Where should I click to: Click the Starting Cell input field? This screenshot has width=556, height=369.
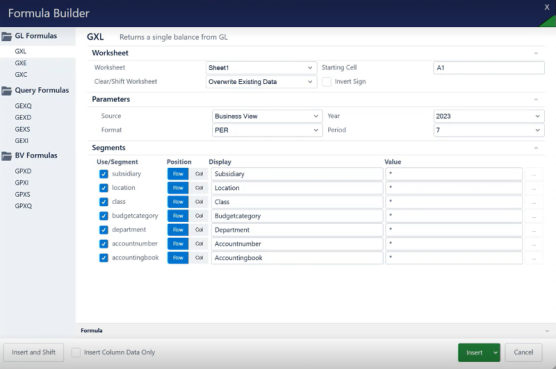[489, 68]
